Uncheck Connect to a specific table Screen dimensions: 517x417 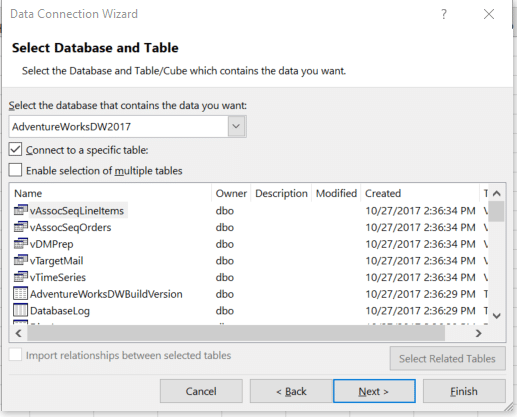(15, 150)
